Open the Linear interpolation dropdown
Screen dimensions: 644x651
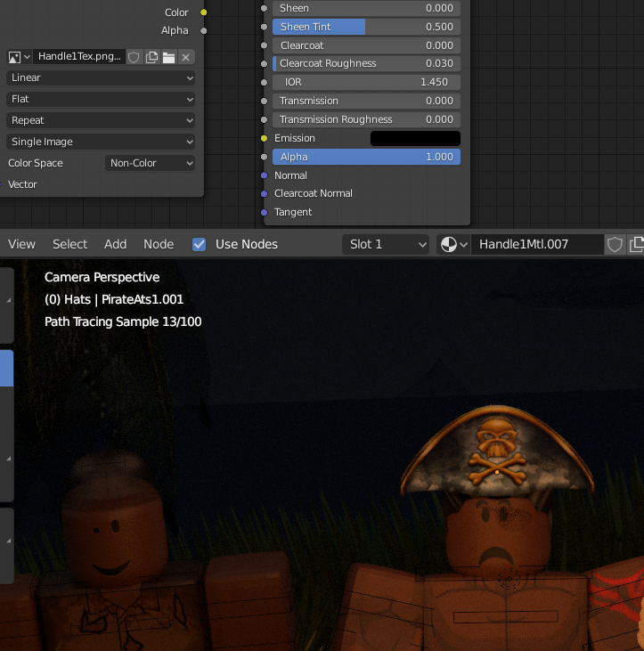pos(101,78)
